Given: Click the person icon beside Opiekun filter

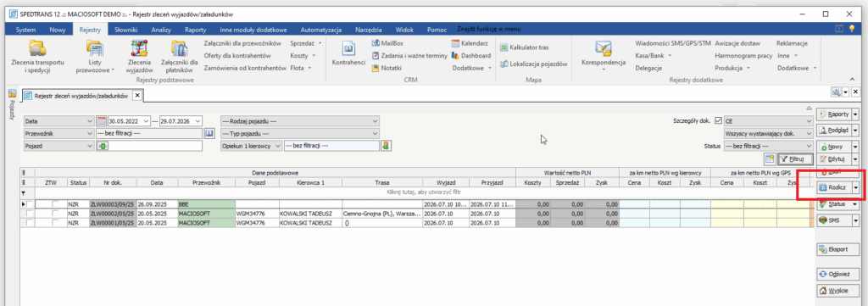Looking at the screenshot, I should pos(386,146).
